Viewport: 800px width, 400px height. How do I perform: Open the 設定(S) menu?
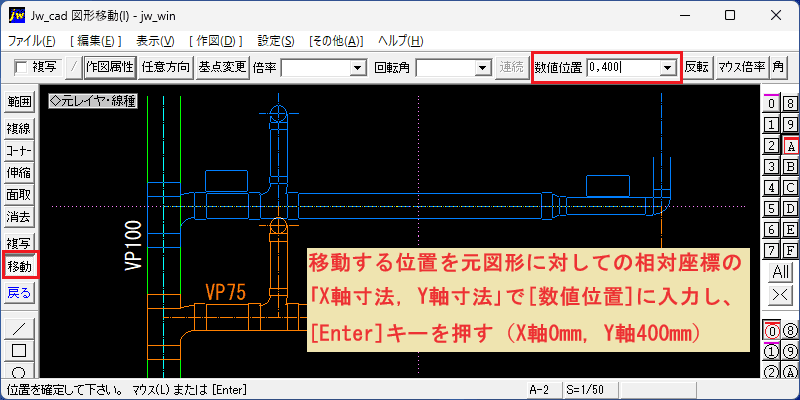(276, 41)
